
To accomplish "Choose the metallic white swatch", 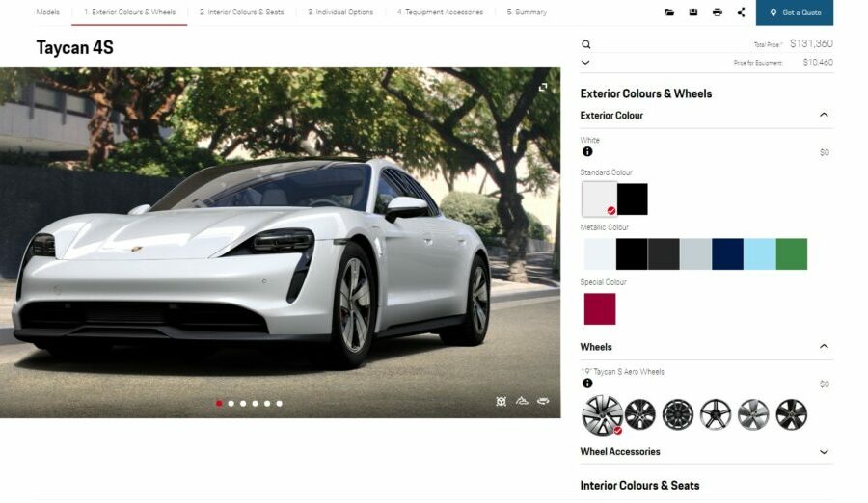I will [x=600, y=254].
